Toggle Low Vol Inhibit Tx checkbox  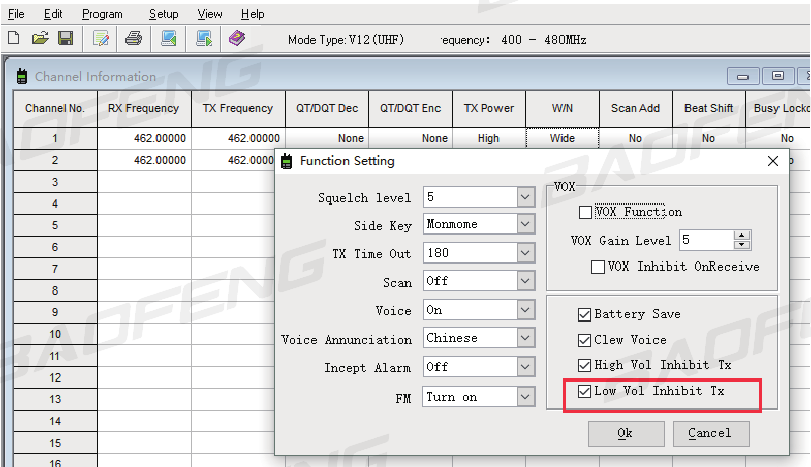click(584, 391)
